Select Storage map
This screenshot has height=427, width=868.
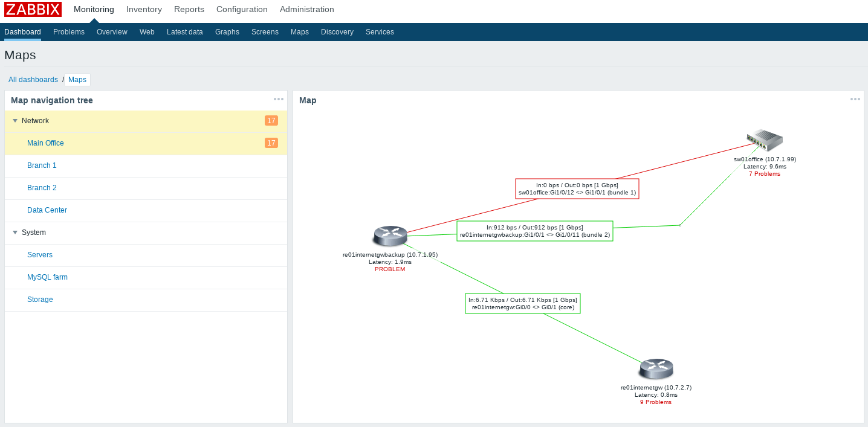pyautogui.click(x=40, y=300)
